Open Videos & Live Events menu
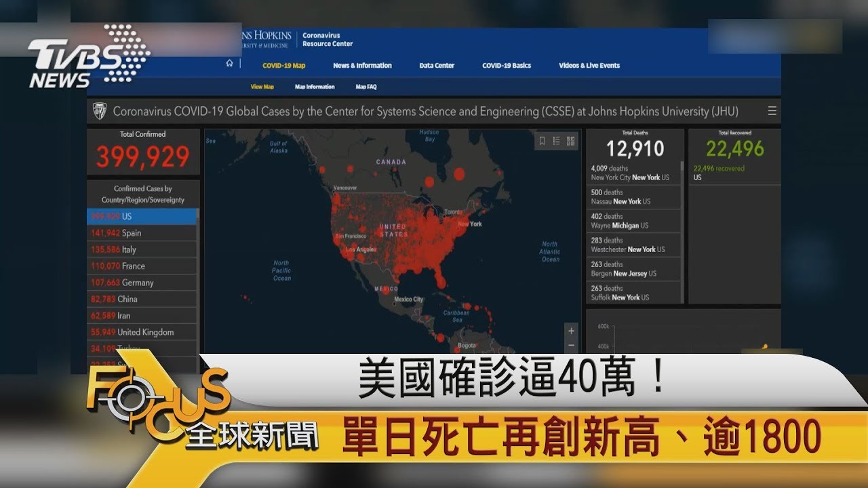868x488 pixels. (x=589, y=66)
